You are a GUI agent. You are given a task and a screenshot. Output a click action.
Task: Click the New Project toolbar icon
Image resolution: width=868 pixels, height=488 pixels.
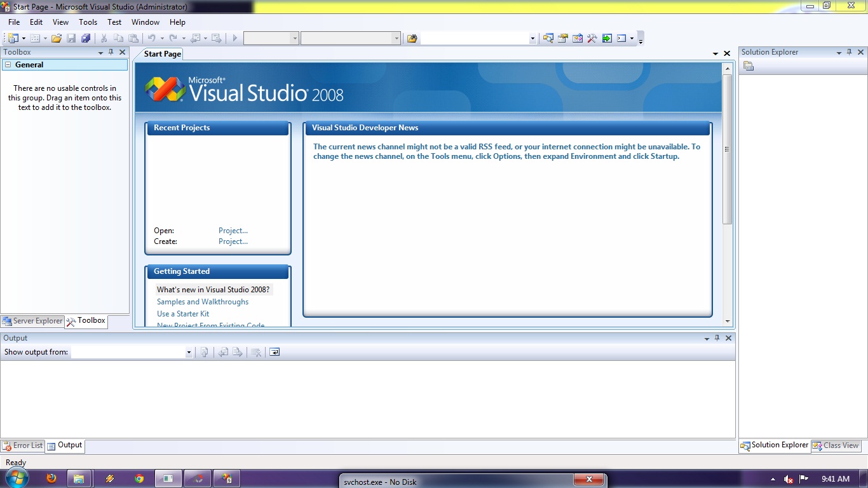point(12,38)
